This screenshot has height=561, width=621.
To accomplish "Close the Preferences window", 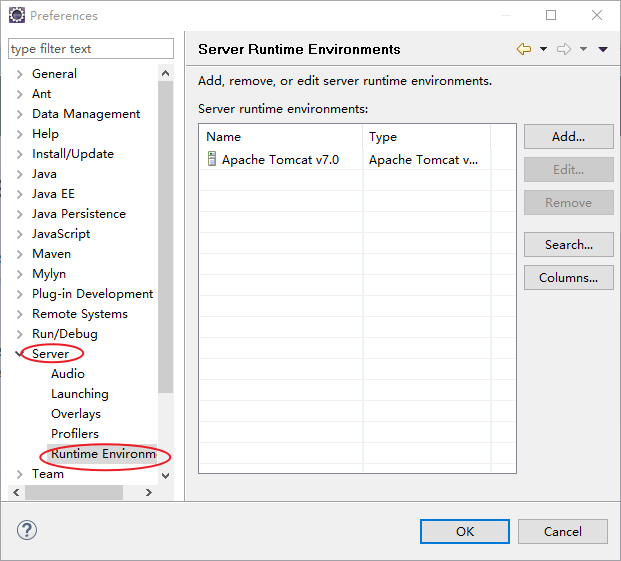I will tap(597, 15).
